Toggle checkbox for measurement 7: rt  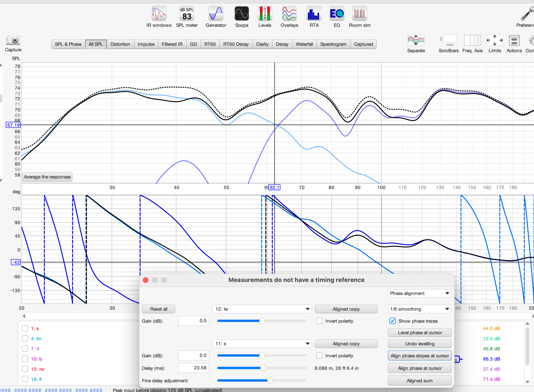[x=25, y=349]
